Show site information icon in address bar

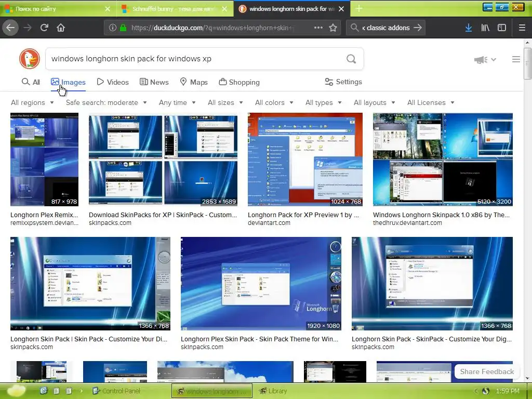coord(113,28)
